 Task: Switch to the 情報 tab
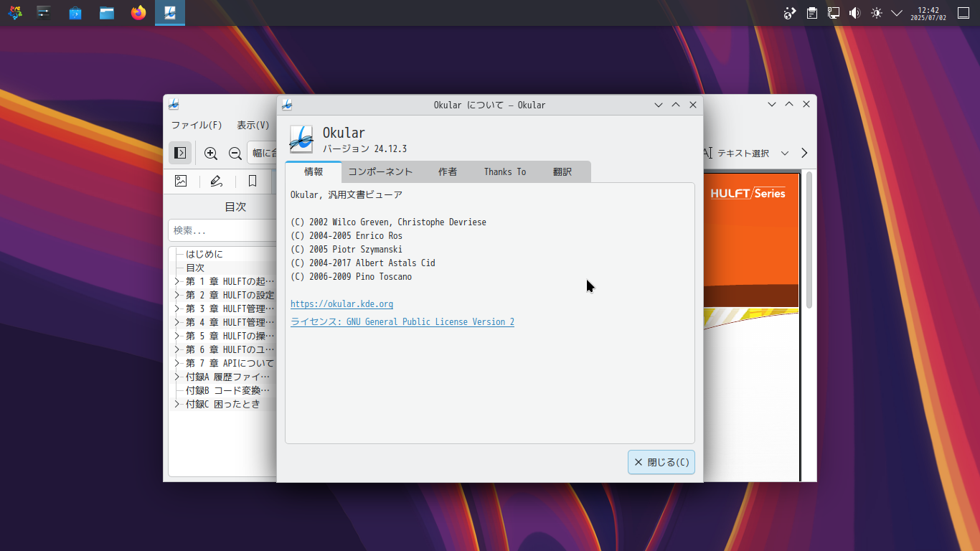[x=314, y=172]
